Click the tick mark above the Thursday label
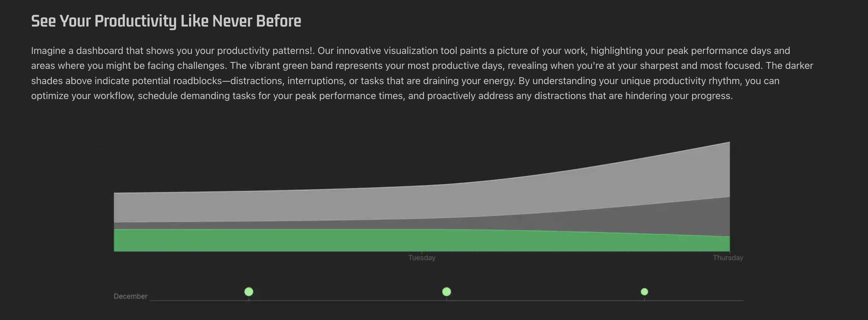The height and width of the screenshot is (320, 868). (730, 252)
